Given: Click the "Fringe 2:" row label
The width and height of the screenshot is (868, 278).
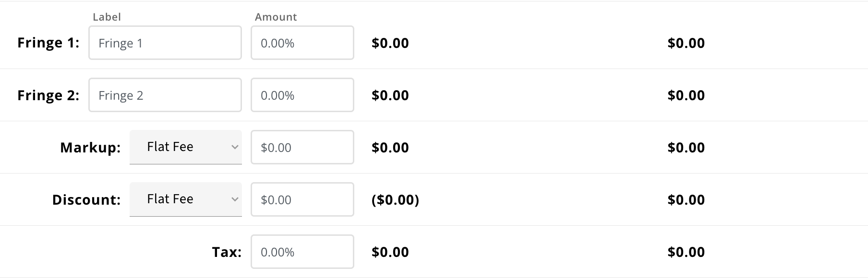Looking at the screenshot, I should [x=48, y=95].
